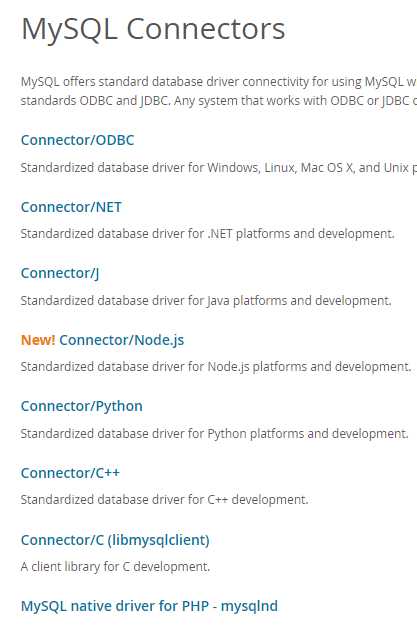Click the line beginning 'standards ODBC and JDBC'
Screen dimensions: 417x625
[x=219, y=100]
